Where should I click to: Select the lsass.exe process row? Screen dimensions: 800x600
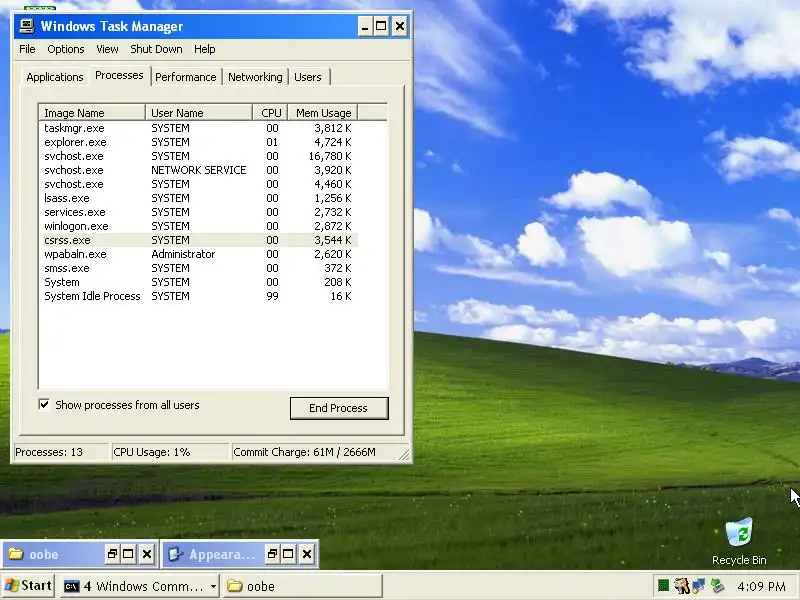click(x=198, y=198)
